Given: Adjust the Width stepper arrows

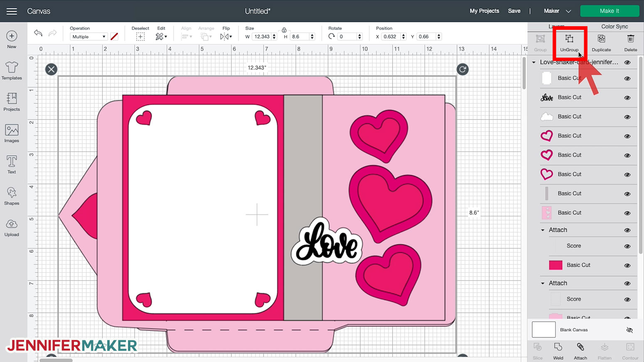Looking at the screenshot, I should (274, 37).
